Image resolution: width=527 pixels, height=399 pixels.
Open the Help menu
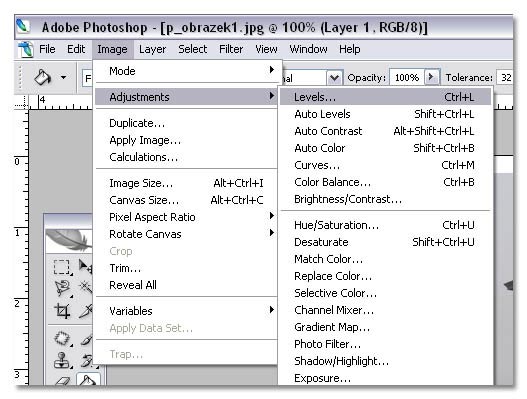click(x=350, y=49)
